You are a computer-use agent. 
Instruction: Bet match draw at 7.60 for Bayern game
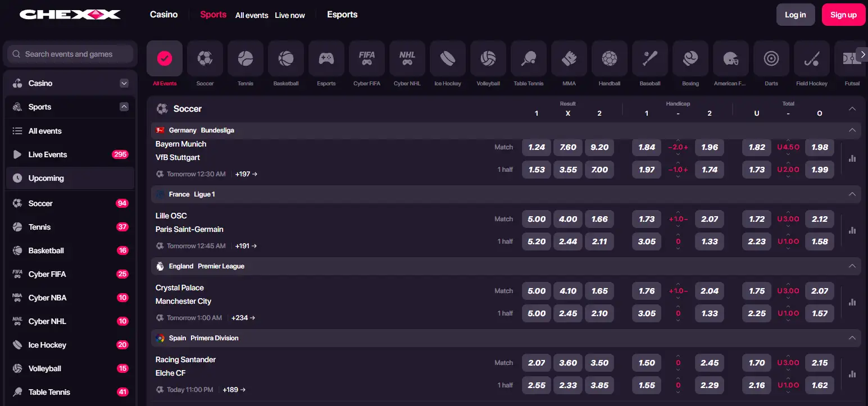click(x=568, y=147)
